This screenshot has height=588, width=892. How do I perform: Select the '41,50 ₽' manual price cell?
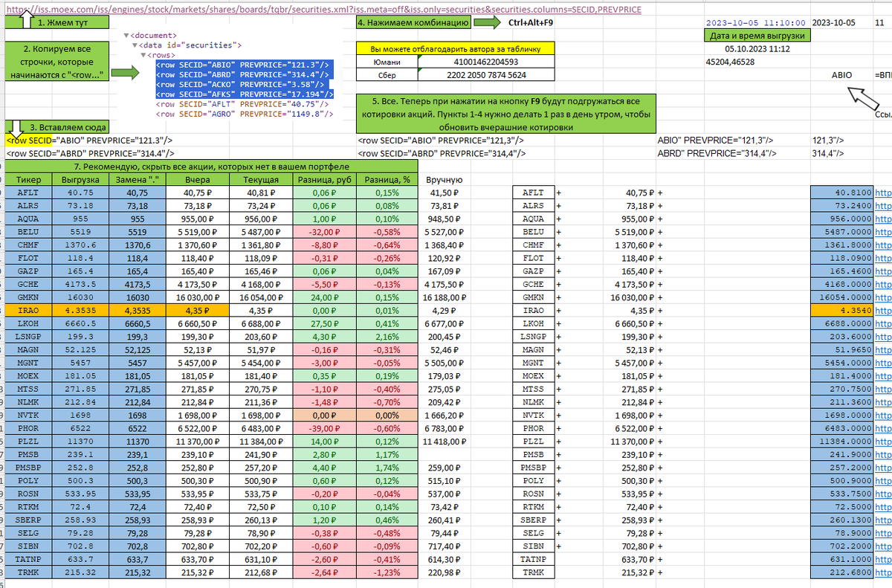click(444, 193)
